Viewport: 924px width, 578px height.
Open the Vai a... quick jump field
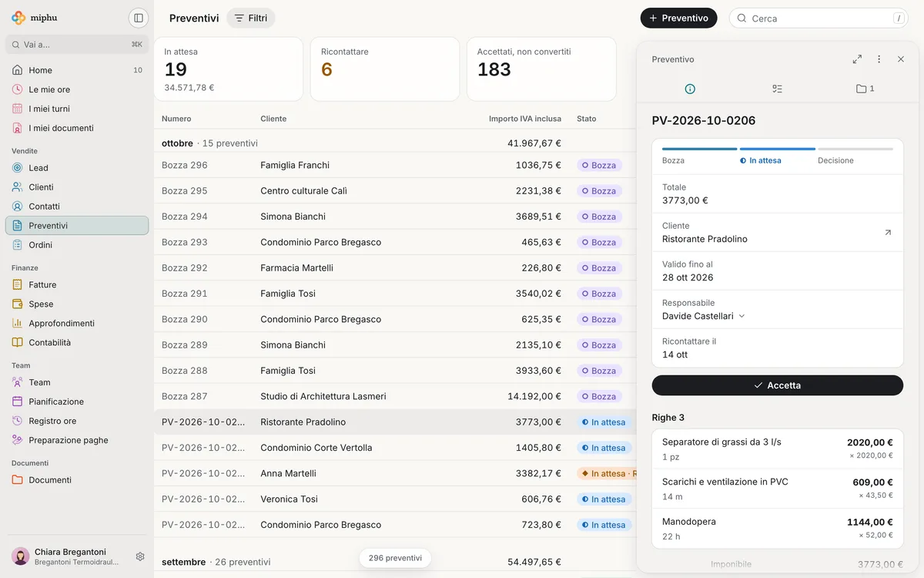tap(77, 44)
